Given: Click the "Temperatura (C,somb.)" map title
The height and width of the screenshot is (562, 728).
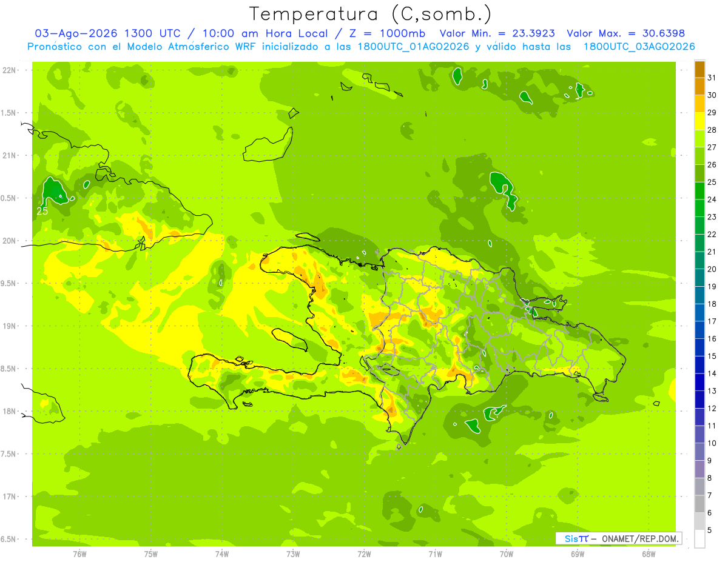Looking at the screenshot, I should tap(371, 14).
